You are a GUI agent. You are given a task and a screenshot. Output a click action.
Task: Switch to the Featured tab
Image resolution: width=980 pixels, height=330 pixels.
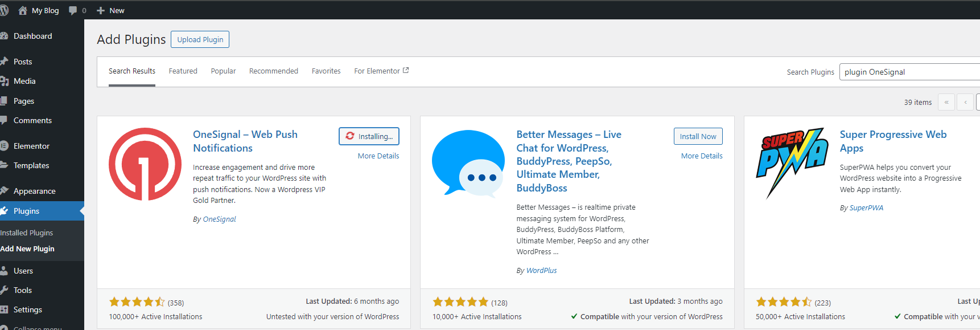pos(183,71)
